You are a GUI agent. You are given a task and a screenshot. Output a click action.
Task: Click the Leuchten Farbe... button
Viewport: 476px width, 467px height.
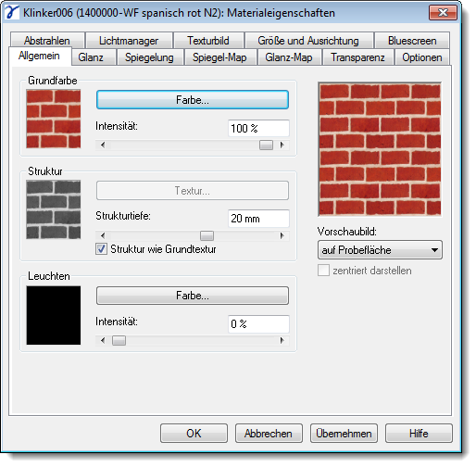193,296
